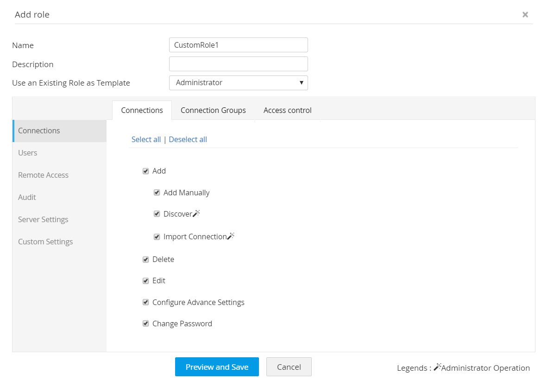Click the wand icon next to Discover
548x392 pixels.
[196, 212]
